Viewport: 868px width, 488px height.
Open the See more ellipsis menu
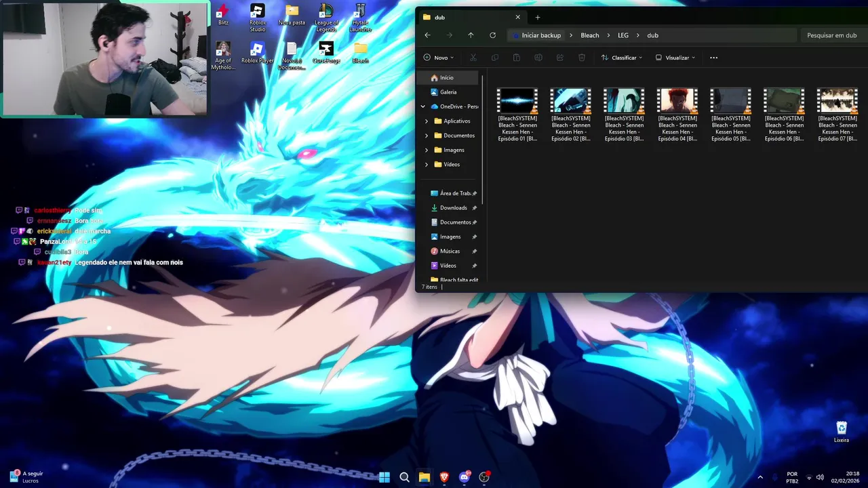coord(713,58)
